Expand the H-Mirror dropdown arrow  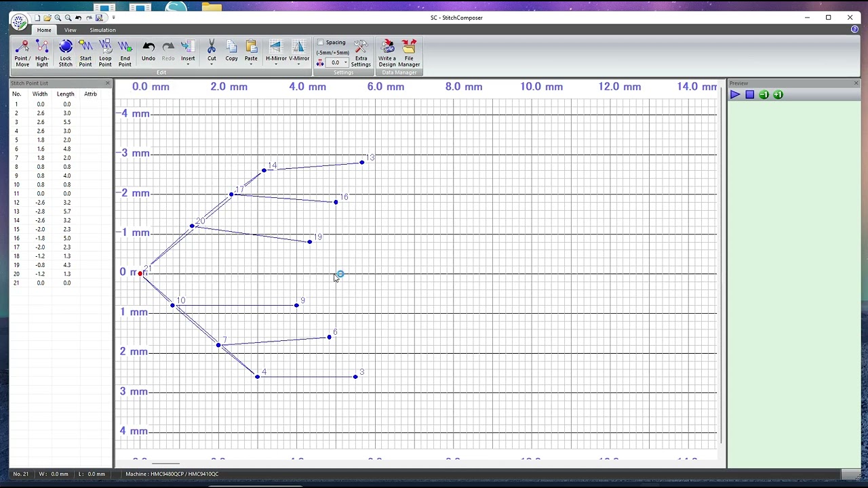pyautogui.click(x=276, y=64)
